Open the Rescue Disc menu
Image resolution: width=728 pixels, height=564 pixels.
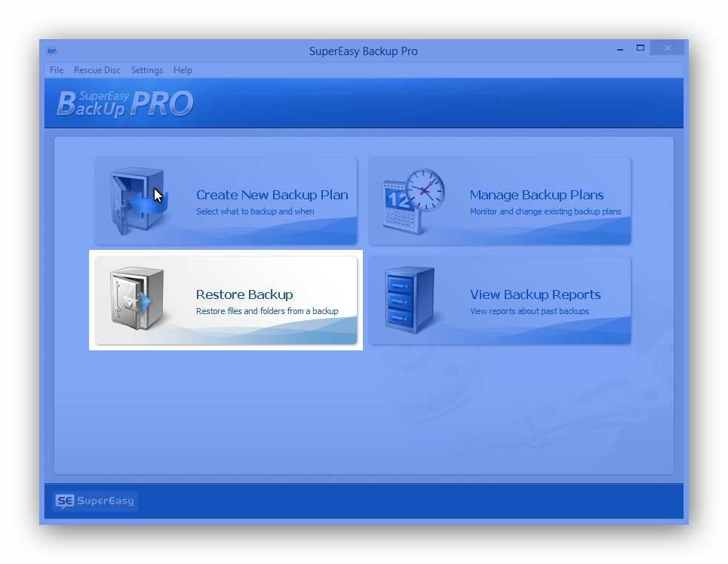(x=97, y=70)
